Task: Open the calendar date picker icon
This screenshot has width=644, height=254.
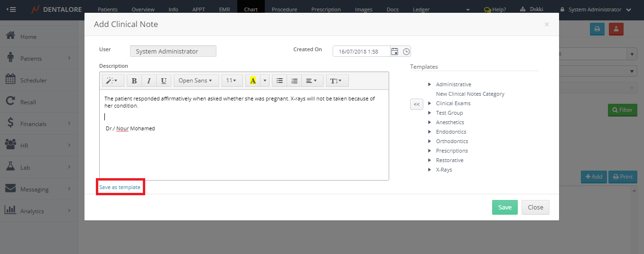Action: (394, 52)
